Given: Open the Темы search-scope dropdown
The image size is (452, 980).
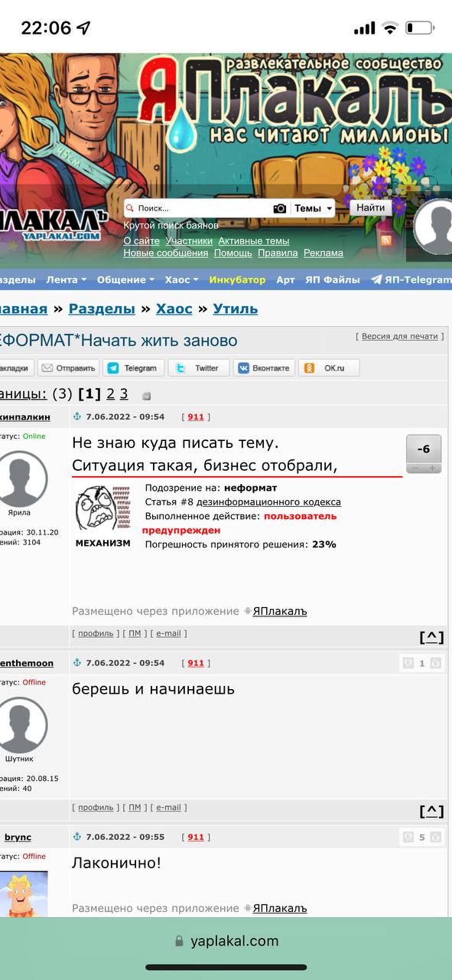Looking at the screenshot, I should tap(314, 208).
